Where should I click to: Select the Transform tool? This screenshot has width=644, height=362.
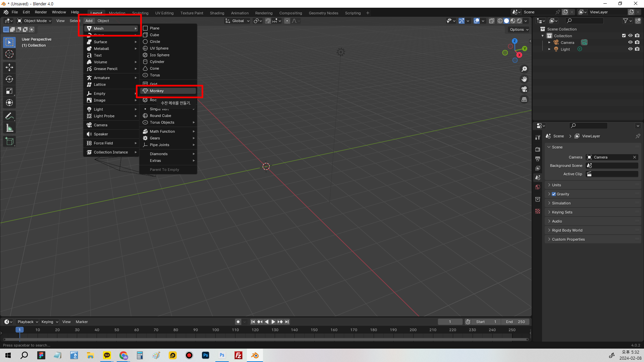[x=9, y=103]
